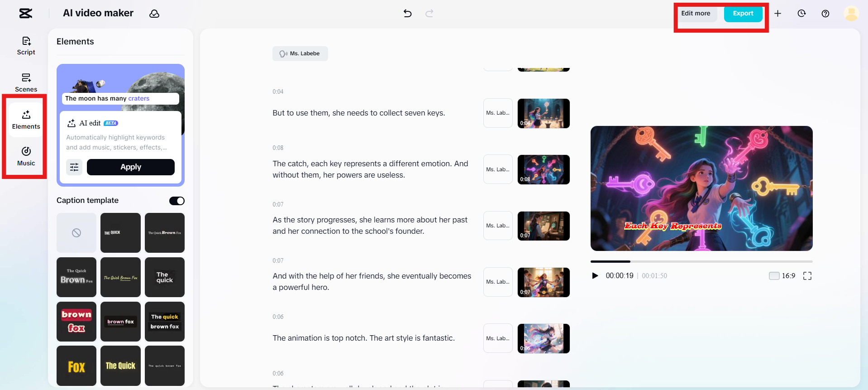Choose the small white 'THE QUICK' caption template

coord(120,233)
